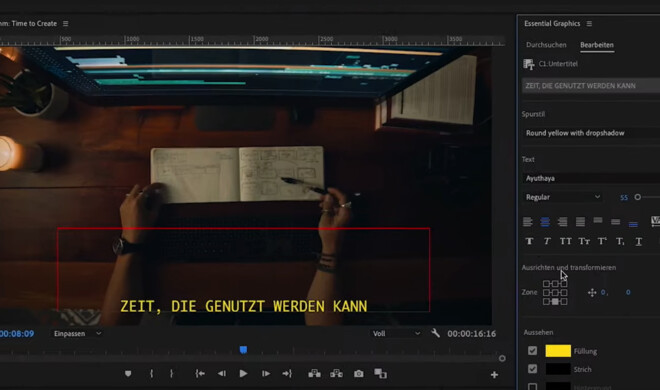
Task: Select the ZEIT, DIE GENUTZT WERDEN KANN layer
Action: [591, 86]
